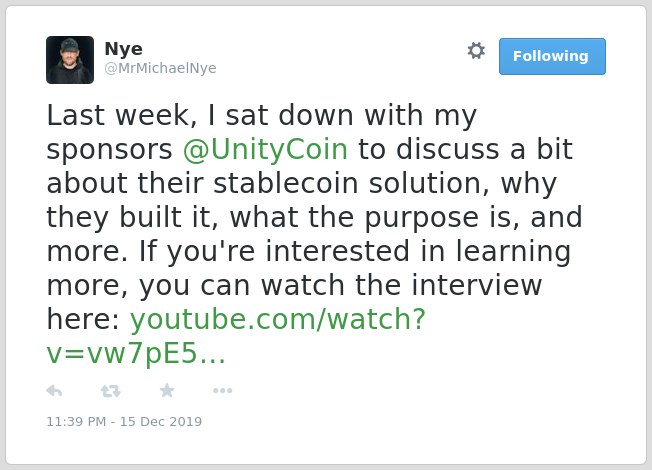Click the word purpose in tweet
The image size is (652, 470).
(422, 218)
